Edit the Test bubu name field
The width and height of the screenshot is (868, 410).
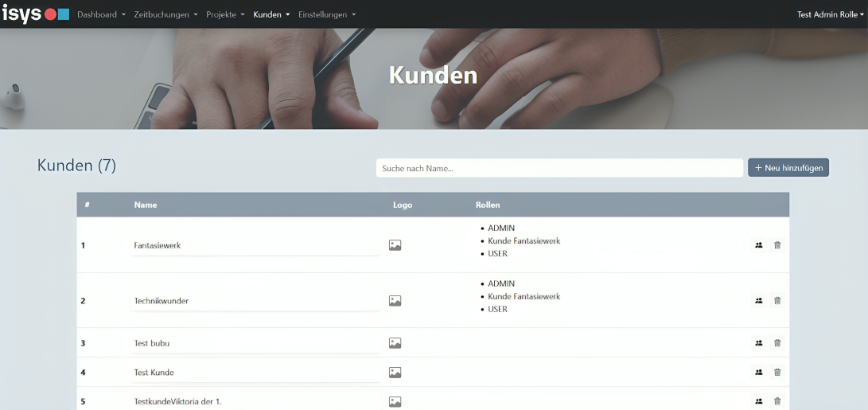tap(255, 343)
